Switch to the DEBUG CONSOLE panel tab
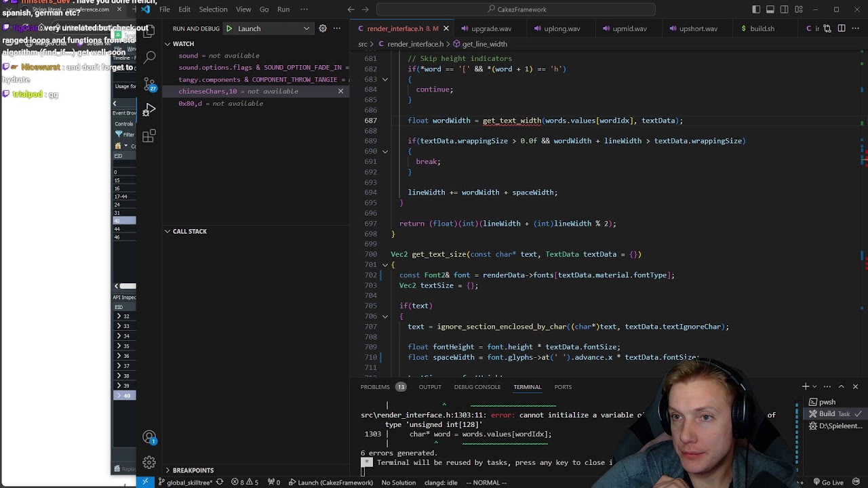The height and width of the screenshot is (488, 868). click(477, 387)
